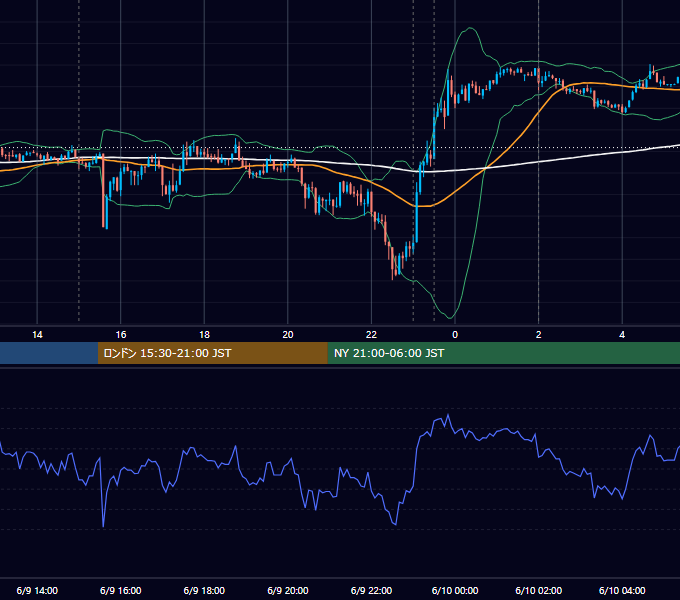The width and height of the screenshot is (680, 600).
Task: Click the hour label 18 on price chart axis
Action: point(204,335)
